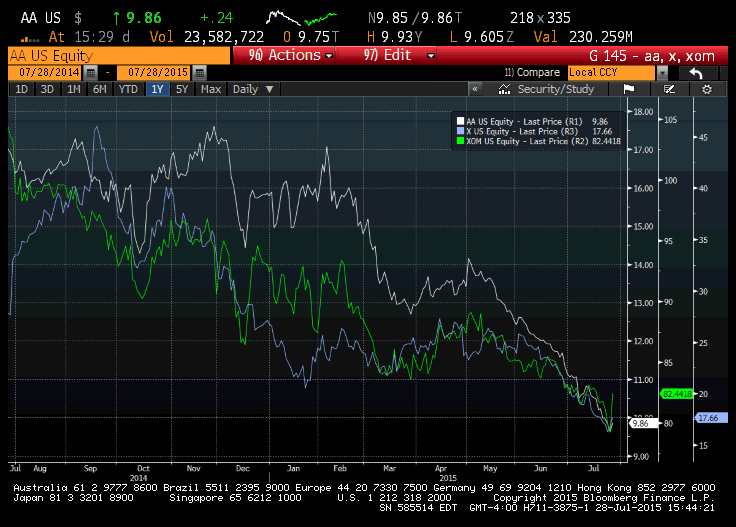The image size is (736, 527).
Task: Select the 6M range tab
Action: coord(99,89)
